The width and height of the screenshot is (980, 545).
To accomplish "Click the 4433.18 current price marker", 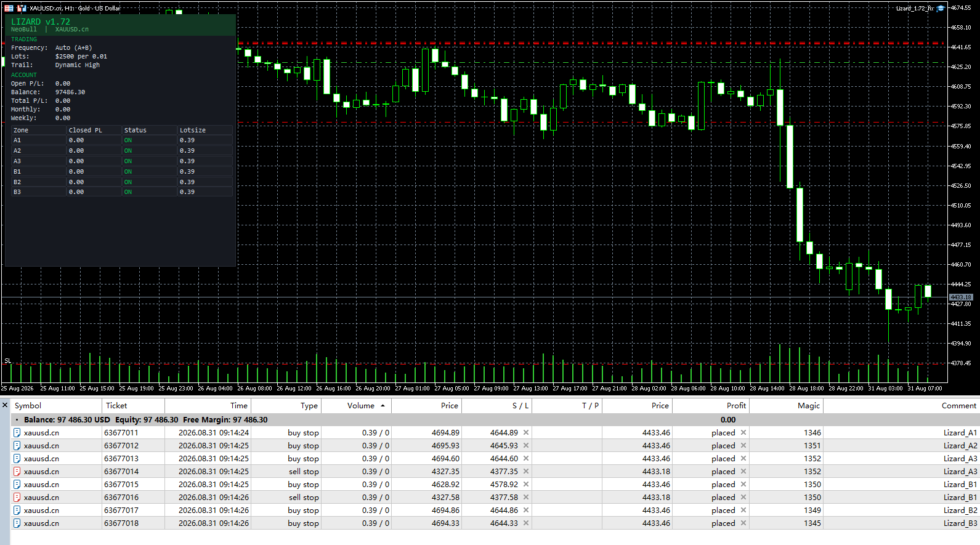I will tap(960, 297).
